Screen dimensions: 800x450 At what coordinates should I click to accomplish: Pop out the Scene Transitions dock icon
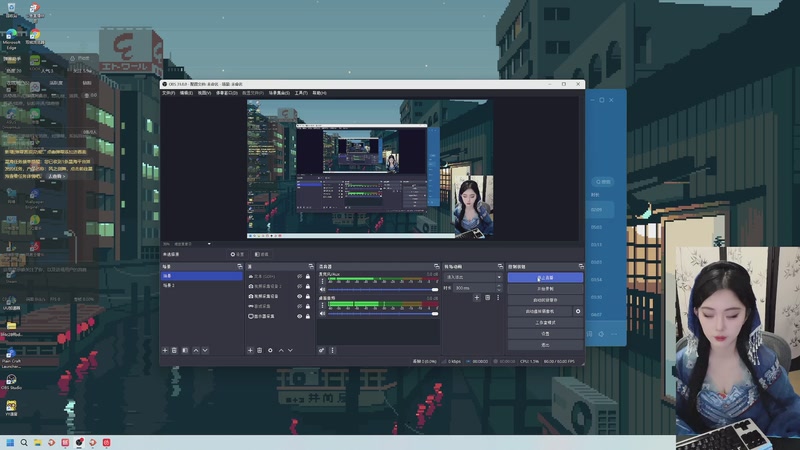click(x=500, y=266)
